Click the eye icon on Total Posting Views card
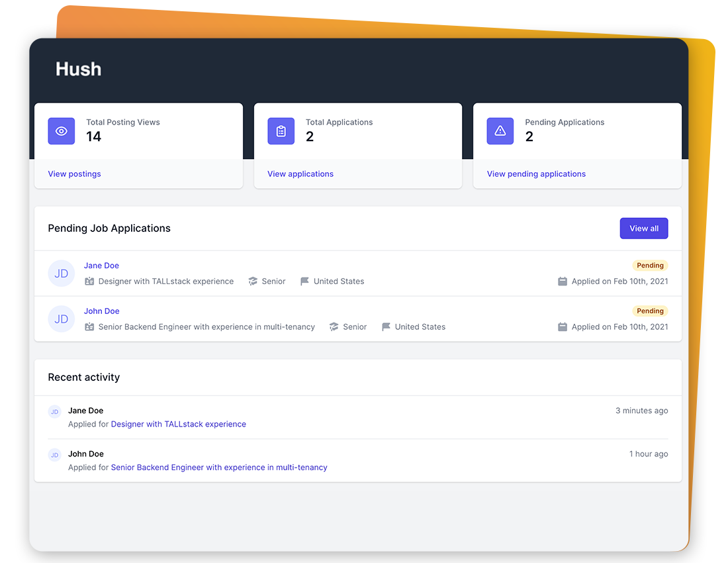Image resolution: width=728 pixels, height=563 pixels. (x=62, y=131)
